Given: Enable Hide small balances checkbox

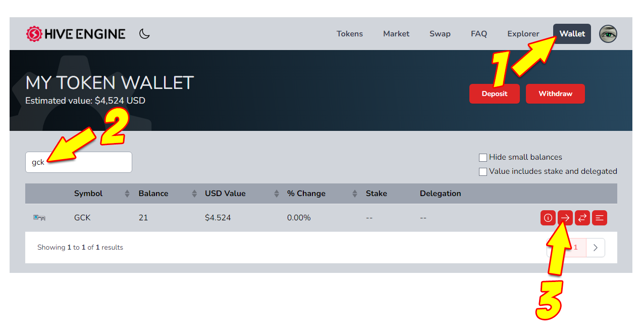Looking at the screenshot, I should coord(483,157).
